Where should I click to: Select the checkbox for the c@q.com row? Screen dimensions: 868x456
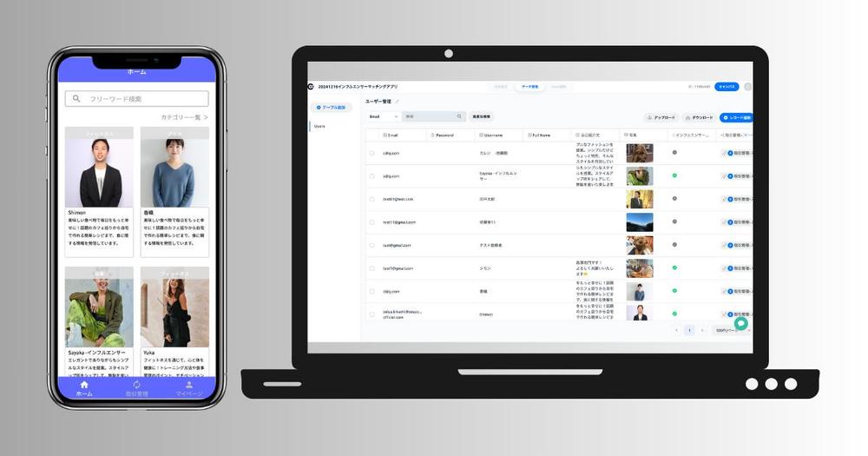372,153
